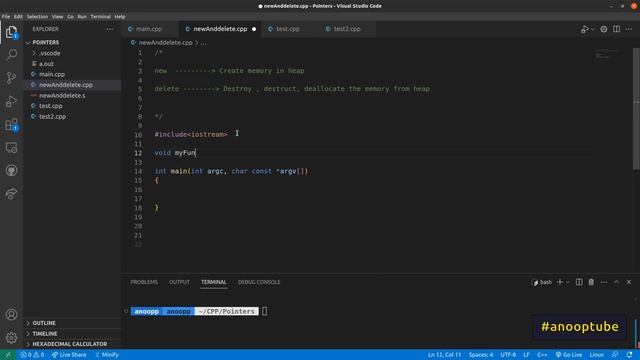
Task: Change encoding via UTF-8 indicator
Action: click(508, 355)
